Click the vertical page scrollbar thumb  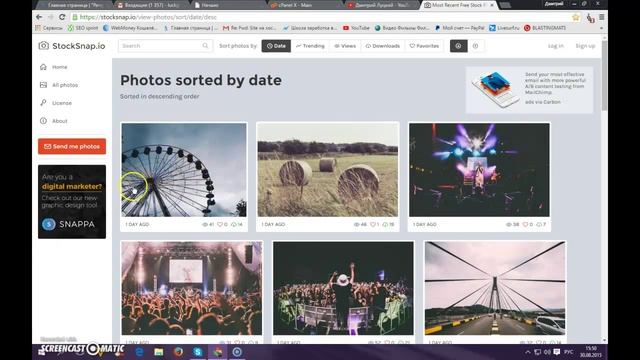click(604, 76)
